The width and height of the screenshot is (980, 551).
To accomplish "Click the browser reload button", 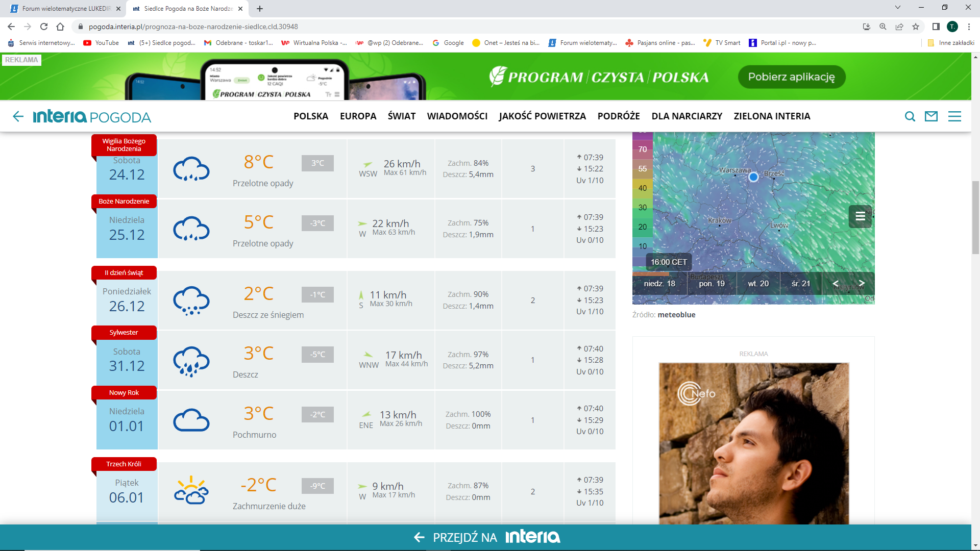I will [x=44, y=27].
